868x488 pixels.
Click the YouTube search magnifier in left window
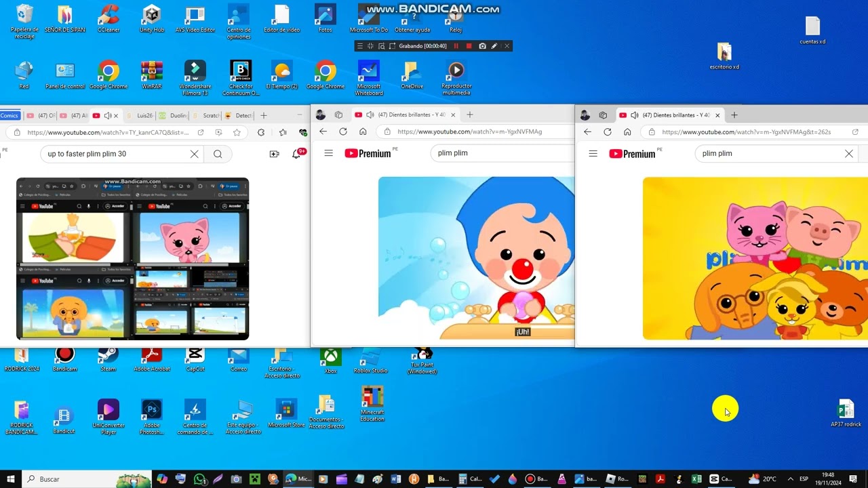point(218,154)
